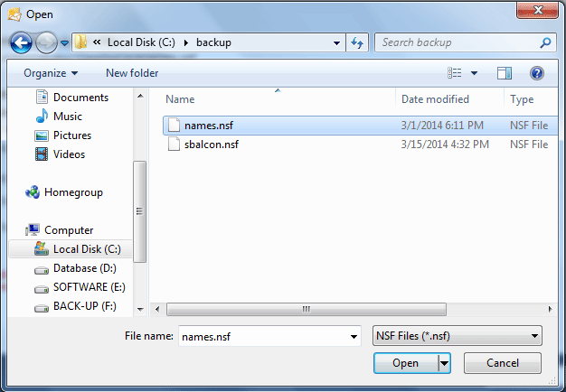Viewport: 566px width, 392px height.
Task: Click the search magnifier icon
Action: pos(545,42)
